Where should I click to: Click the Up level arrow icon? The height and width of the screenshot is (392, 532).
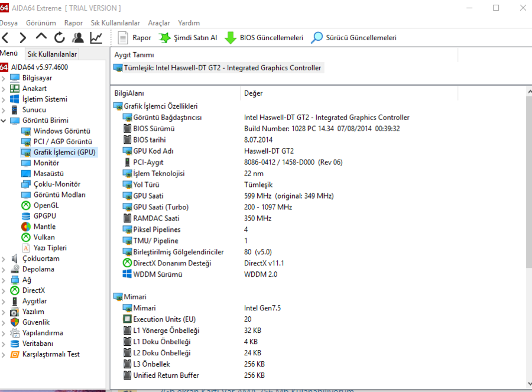coord(41,38)
